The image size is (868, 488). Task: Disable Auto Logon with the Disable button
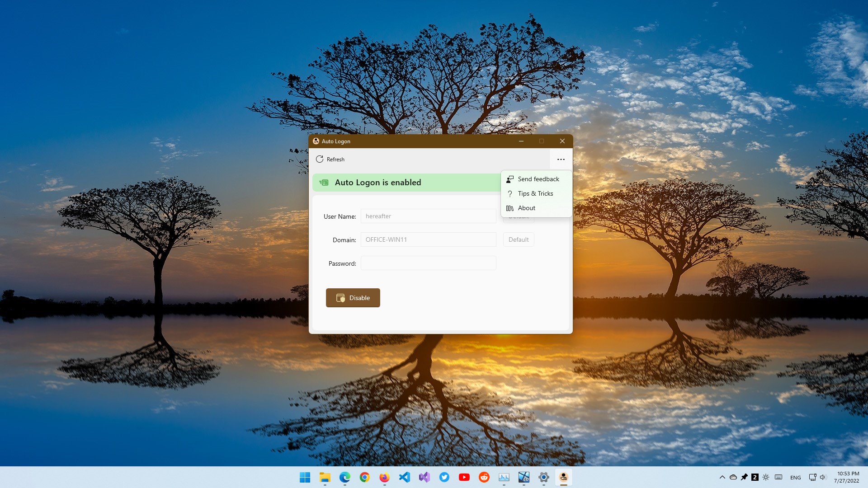coord(353,298)
